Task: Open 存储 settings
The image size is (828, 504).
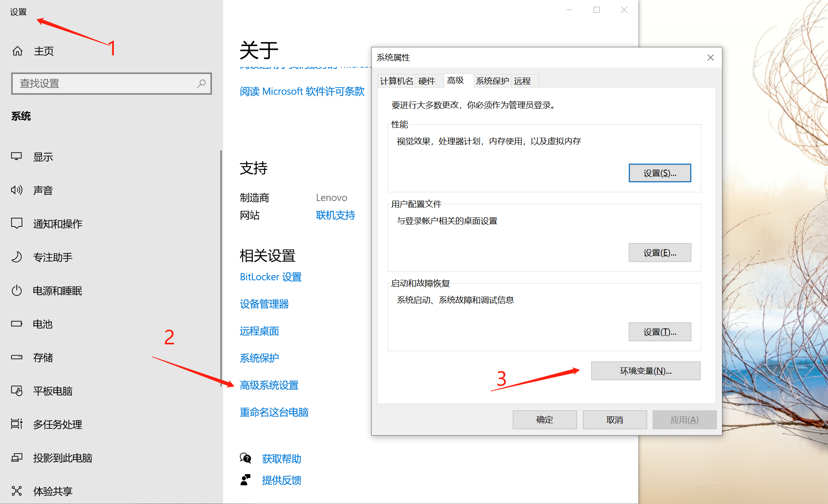Action: point(42,357)
